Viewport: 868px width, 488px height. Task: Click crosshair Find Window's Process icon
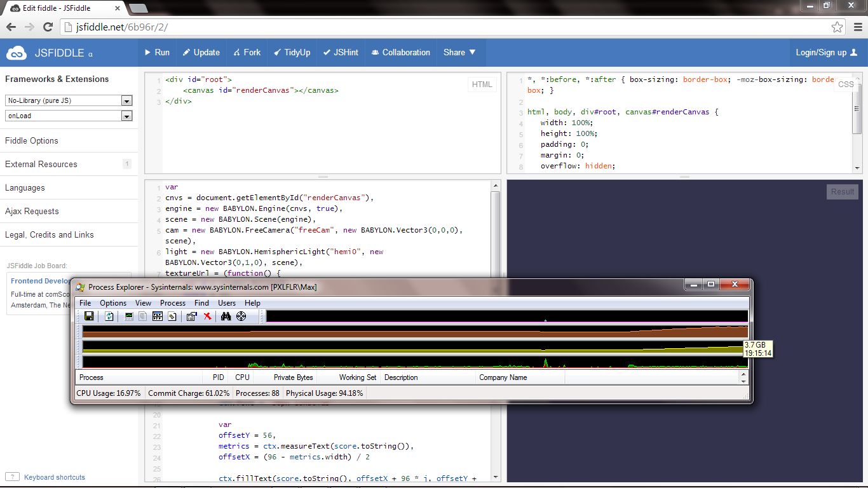tap(241, 316)
